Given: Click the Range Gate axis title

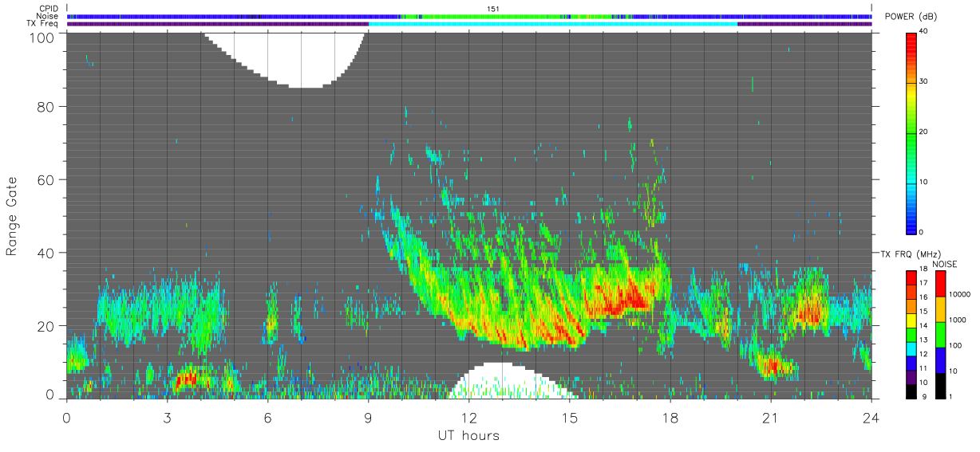Looking at the screenshot, I should tap(12, 215).
